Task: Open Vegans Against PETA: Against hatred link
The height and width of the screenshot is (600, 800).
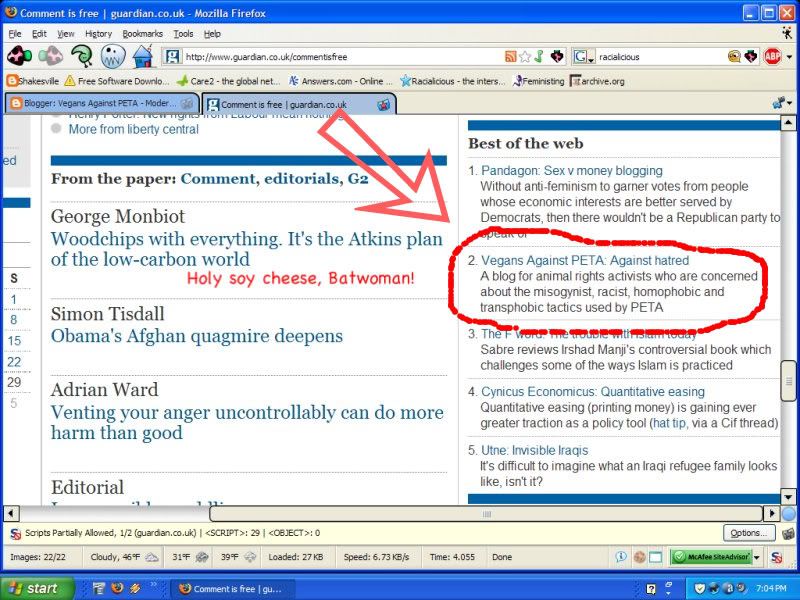Action: (585, 260)
